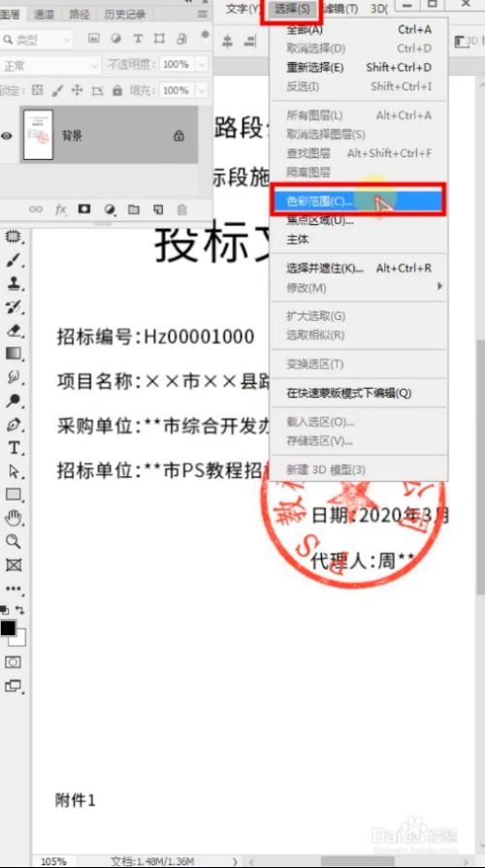
Task: Reset to default foreground/background colors
Action: coord(5,610)
